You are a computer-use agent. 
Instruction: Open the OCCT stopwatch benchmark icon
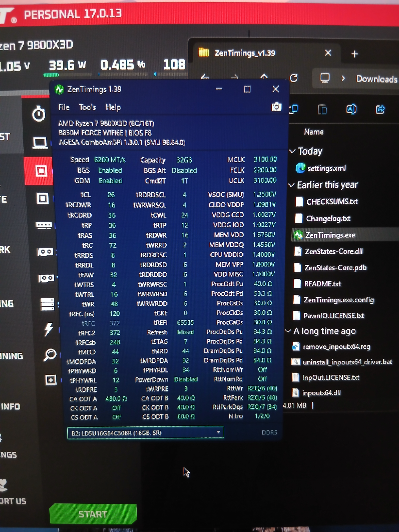[39, 114]
